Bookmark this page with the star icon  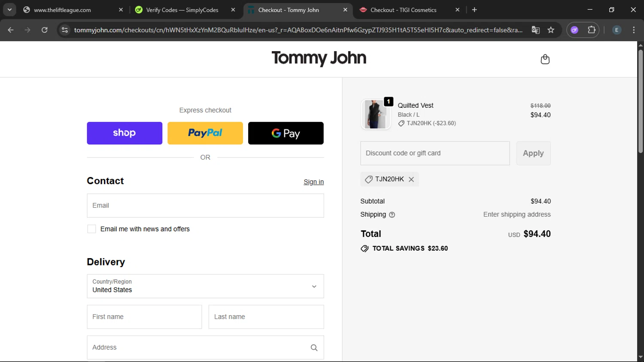[551, 30]
